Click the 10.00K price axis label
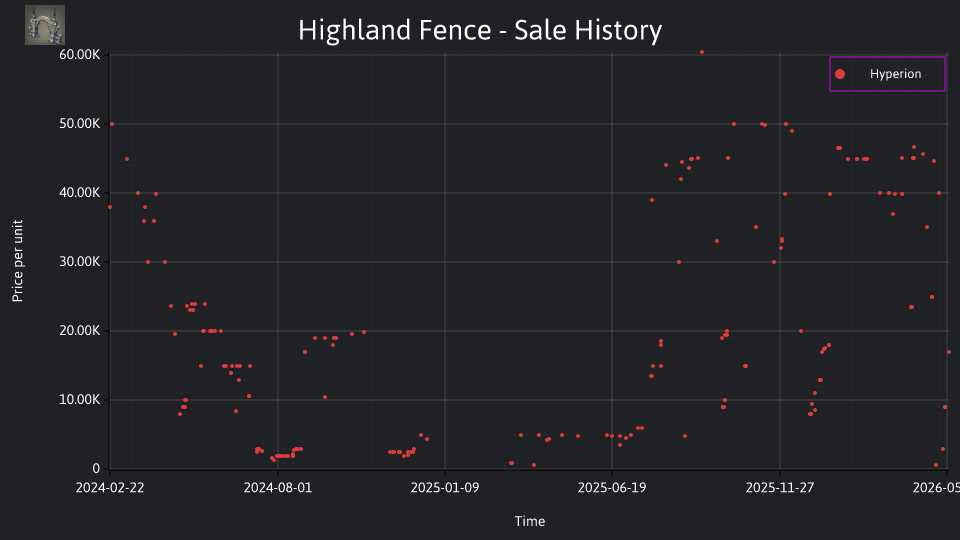The width and height of the screenshot is (960, 540). [80, 400]
